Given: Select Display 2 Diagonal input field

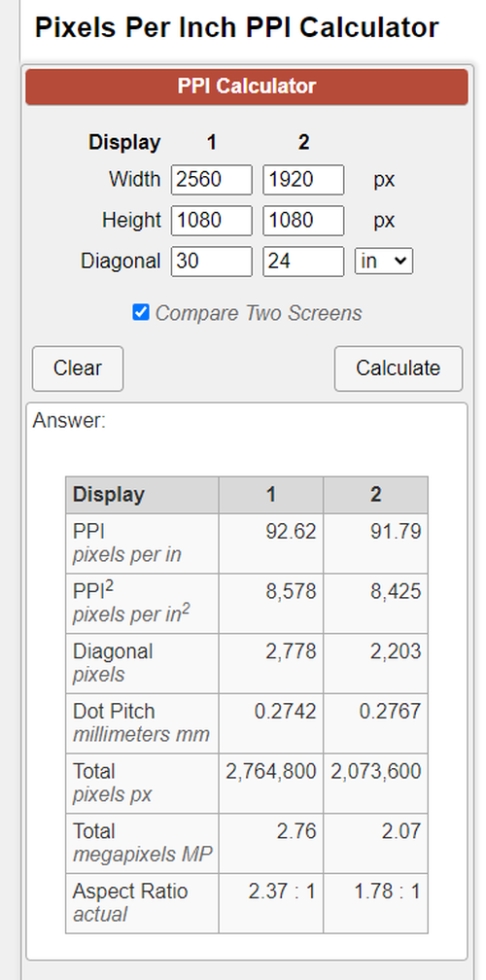Looking at the screenshot, I should coord(303,262).
